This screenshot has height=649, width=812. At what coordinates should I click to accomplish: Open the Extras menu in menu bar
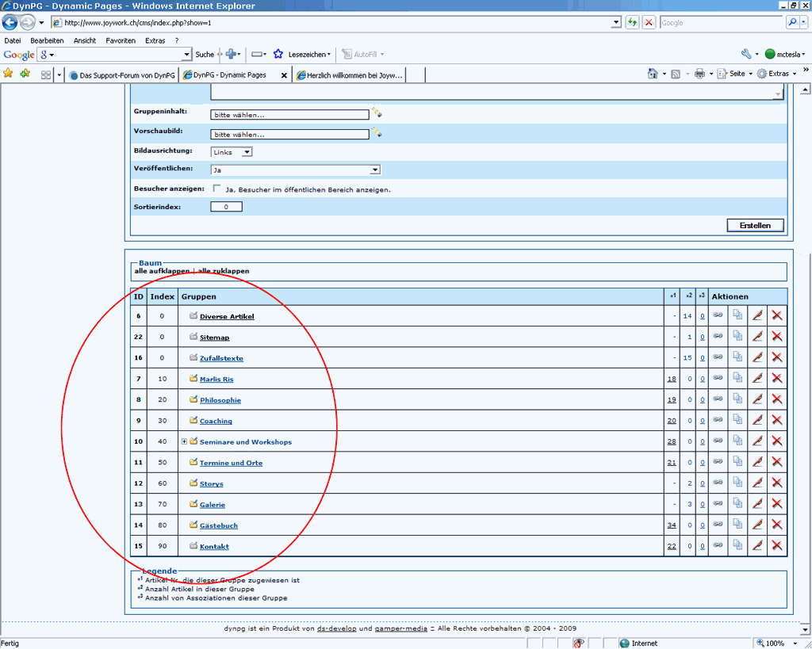[155, 40]
